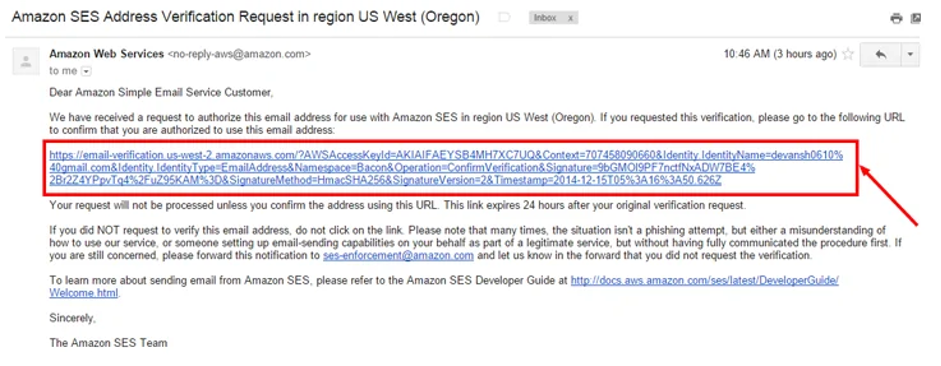The image size is (941, 366).
Task: Reply using the arrow button
Action: (x=880, y=55)
